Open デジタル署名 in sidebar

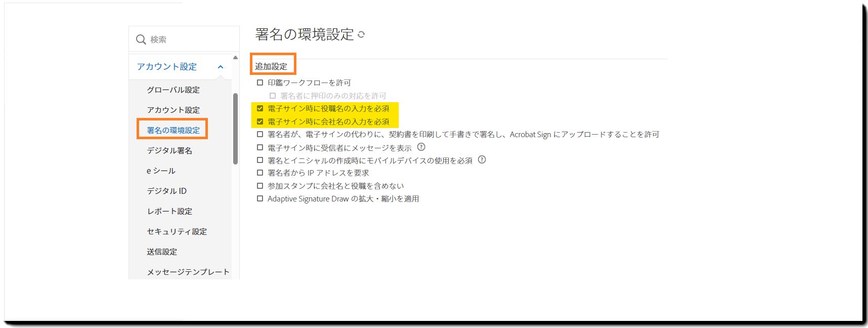pos(169,150)
